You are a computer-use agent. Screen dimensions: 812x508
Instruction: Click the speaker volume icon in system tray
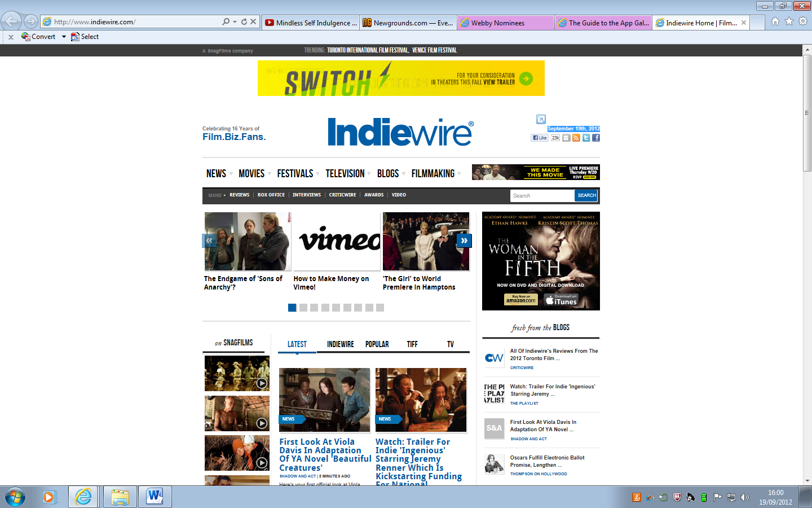pyautogui.click(x=745, y=497)
